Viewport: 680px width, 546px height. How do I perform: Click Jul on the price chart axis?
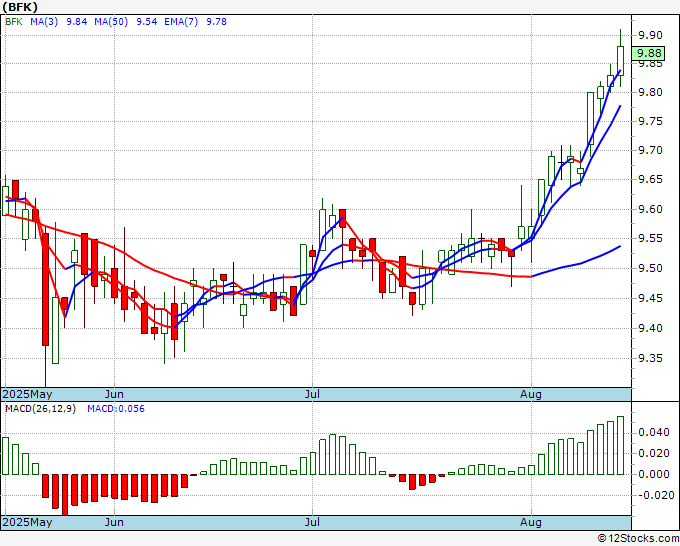(312, 394)
